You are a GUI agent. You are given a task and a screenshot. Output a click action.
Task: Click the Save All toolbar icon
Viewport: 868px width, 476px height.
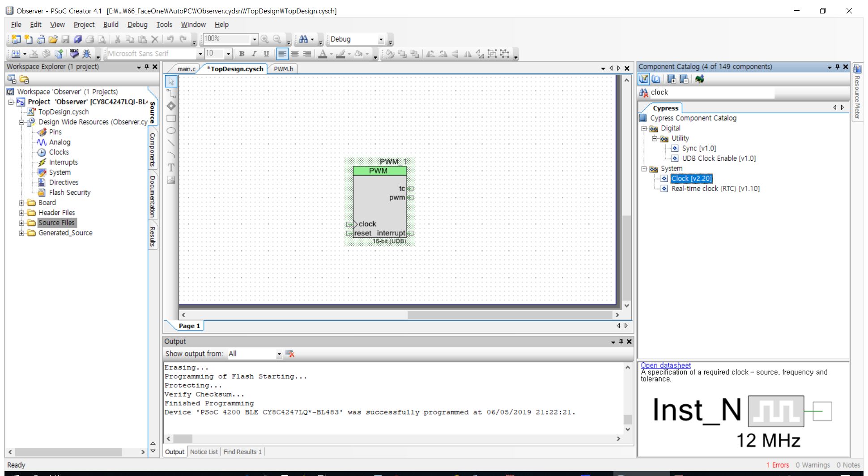[77, 39]
